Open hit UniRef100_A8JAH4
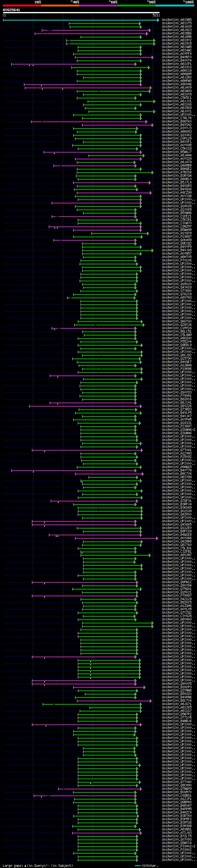The image size is (197, 868). click(177, 155)
